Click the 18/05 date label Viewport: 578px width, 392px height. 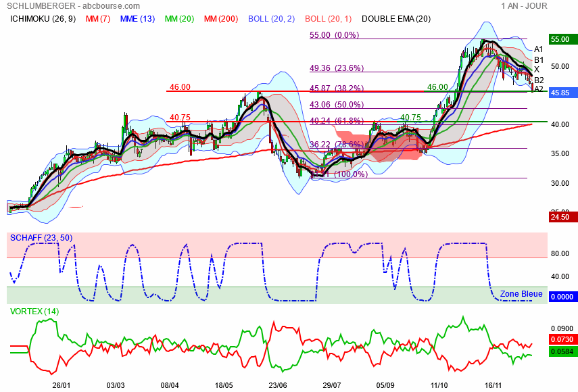click(x=224, y=386)
